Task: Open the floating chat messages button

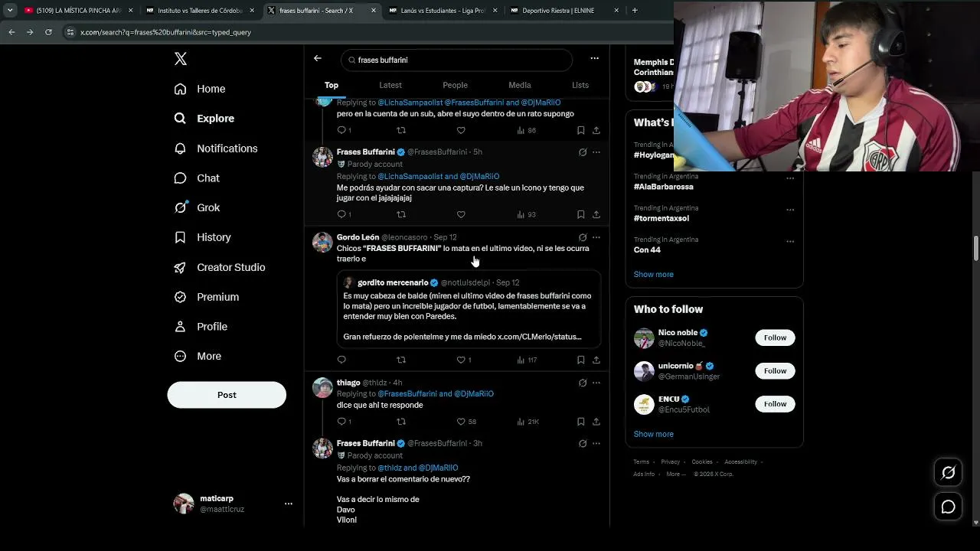Action: click(x=948, y=507)
